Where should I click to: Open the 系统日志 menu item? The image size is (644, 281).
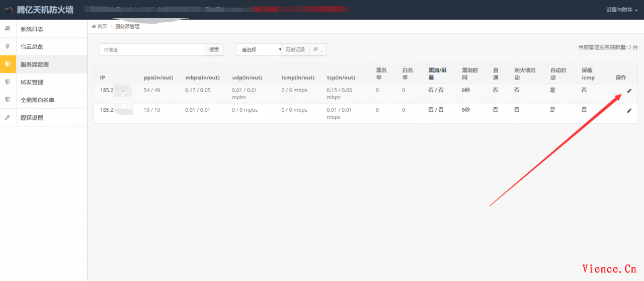click(x=31, y=29)
